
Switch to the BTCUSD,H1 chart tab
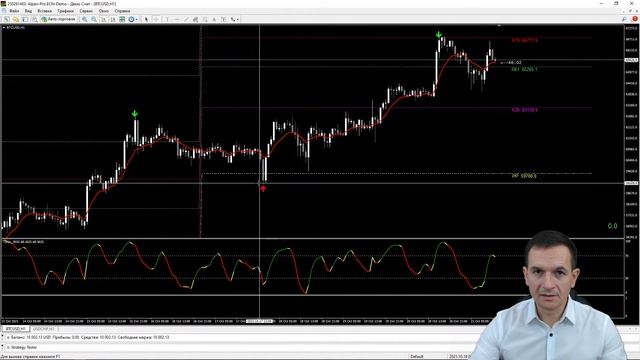(16, 329)
